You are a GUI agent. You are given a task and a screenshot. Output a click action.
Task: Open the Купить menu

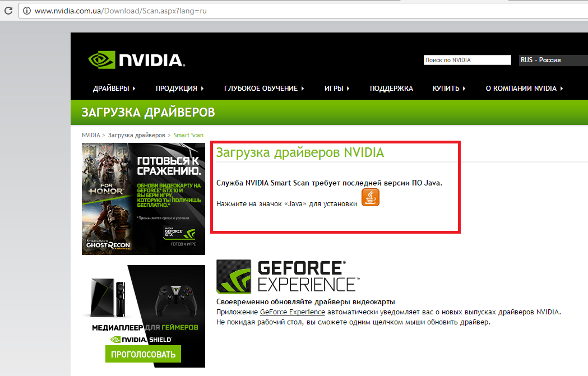(x=449, y=89)
